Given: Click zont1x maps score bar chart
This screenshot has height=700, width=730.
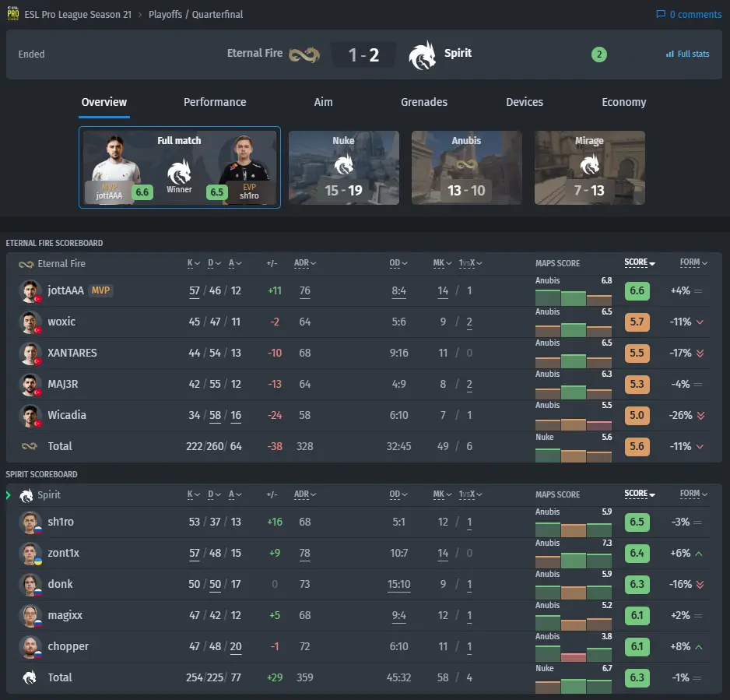Looking at the screenshot, I should point(573,560).
